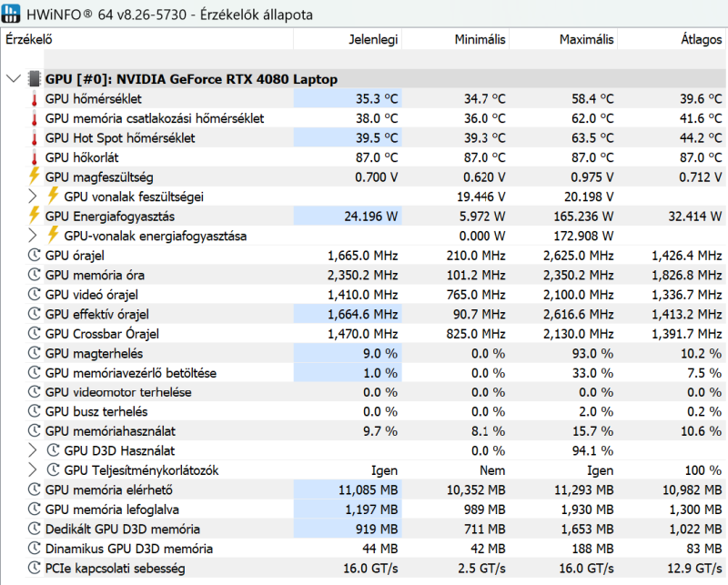
Task: Collapse the GPU [#0] NVIDIA GeForce group
Action: [x=14, y=79]
